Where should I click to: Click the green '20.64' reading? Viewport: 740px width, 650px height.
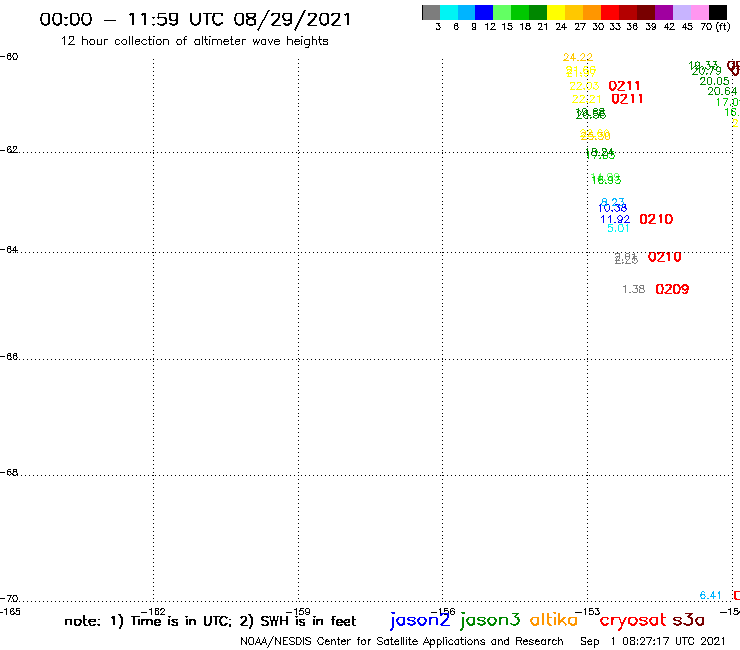click(722, 92)
